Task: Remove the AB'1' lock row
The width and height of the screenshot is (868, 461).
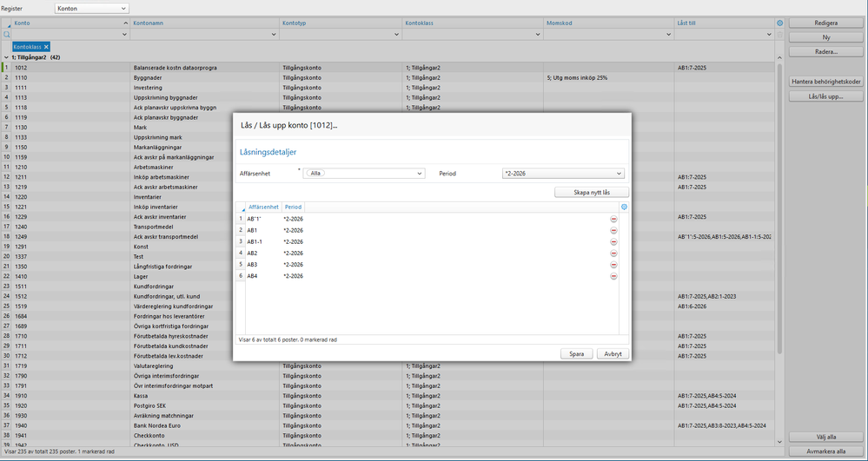Action: click(x=613, y=219)
